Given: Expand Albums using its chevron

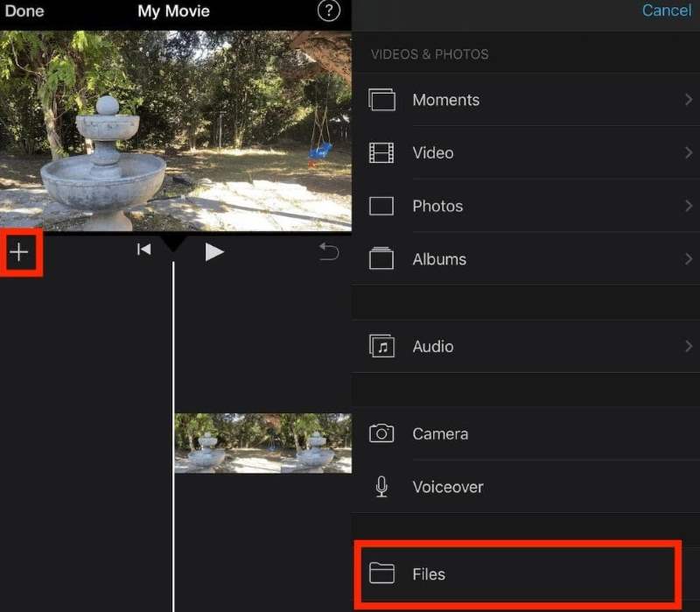Looking at the screenshot, I should coord(689,259).
